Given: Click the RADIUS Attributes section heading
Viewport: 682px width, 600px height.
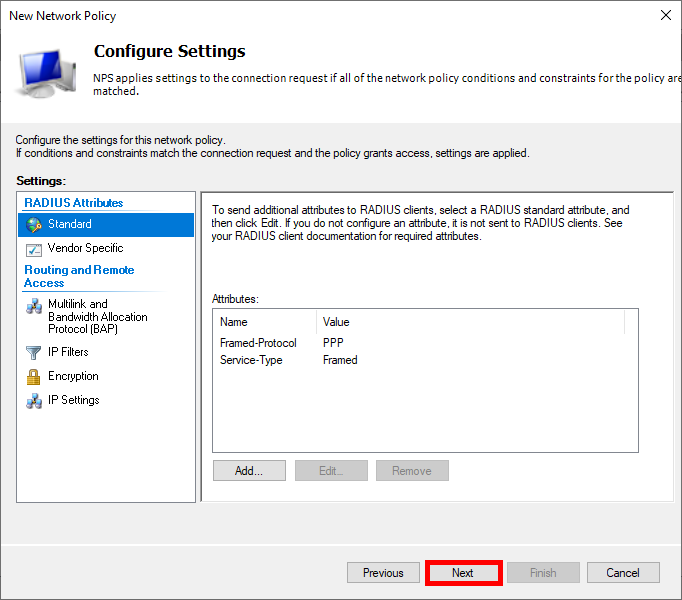Looking at the screenshot, I should click(x=74, y=203).
